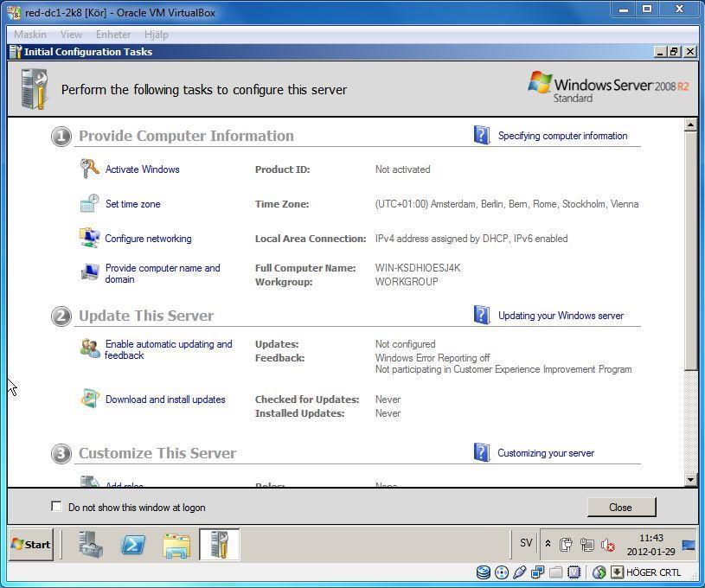Click VirtualBox USB status icon
The height and width of the screenshot is (588, 705).
519,572
